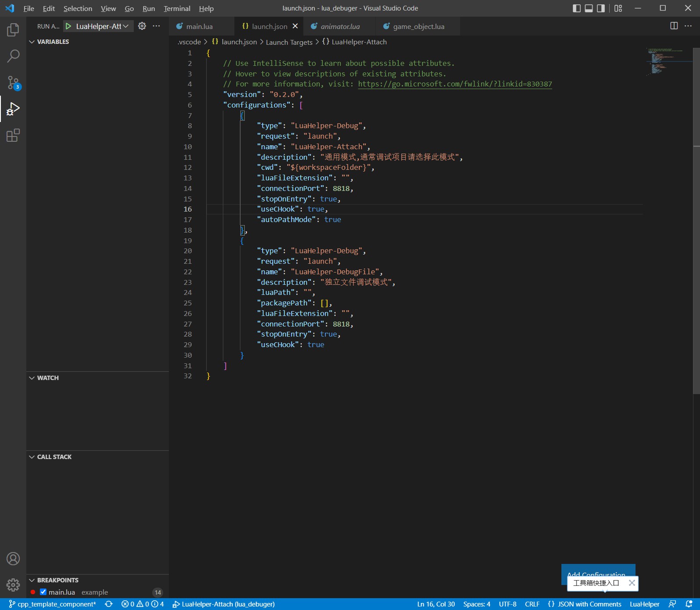
Task: Open Run and Debug view
Action: (13, 109)
